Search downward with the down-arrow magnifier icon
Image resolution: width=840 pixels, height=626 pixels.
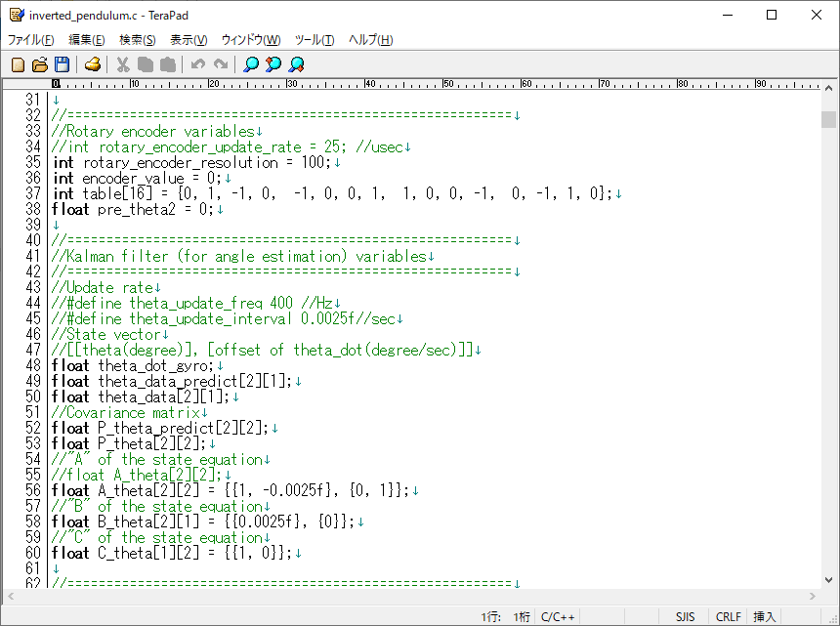pos(296,64)
